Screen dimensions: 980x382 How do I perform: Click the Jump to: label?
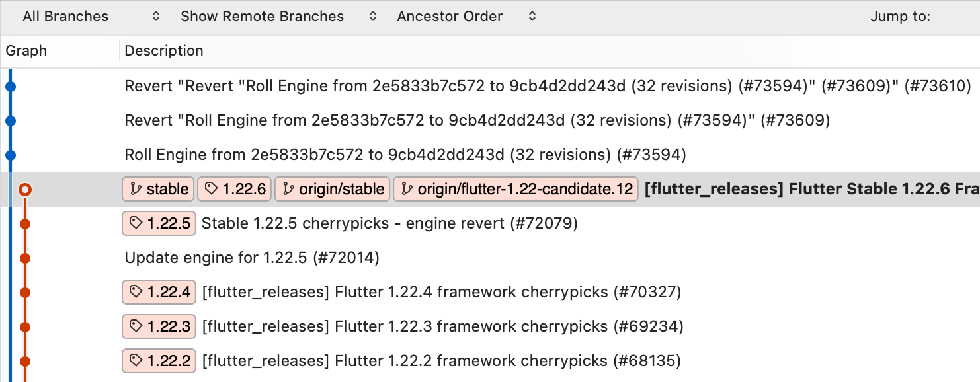[x=900, y=17]
